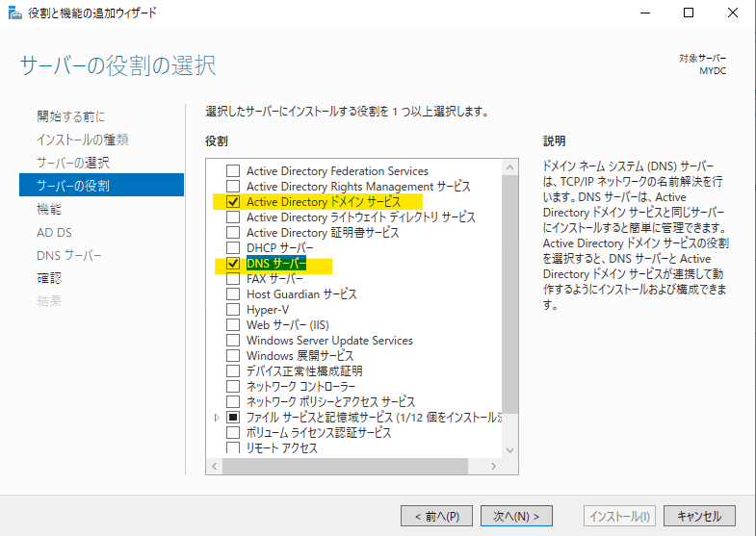Image resolution: width=756 pixels, height=536 pixels.
Task: Tick the Hyper-V role checkbox
Action: 232,310
